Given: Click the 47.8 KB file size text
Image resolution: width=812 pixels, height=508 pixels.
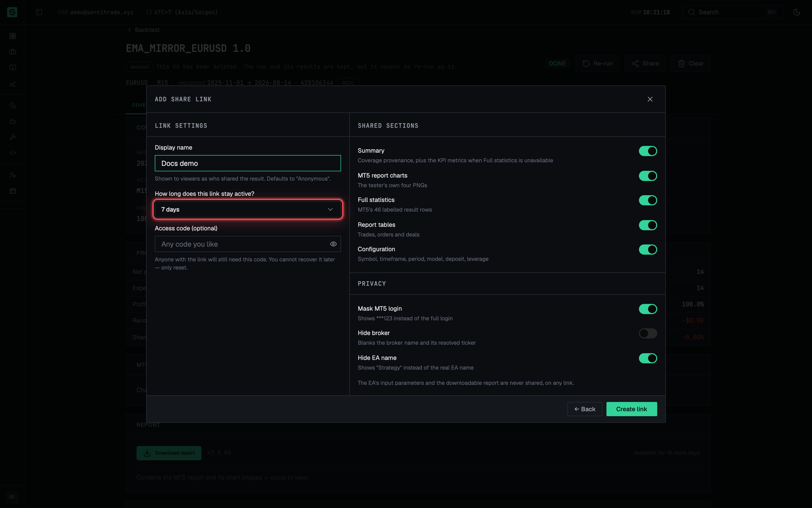Looking at the screenshot, I should pyautogui.click(x=219, y=453).
